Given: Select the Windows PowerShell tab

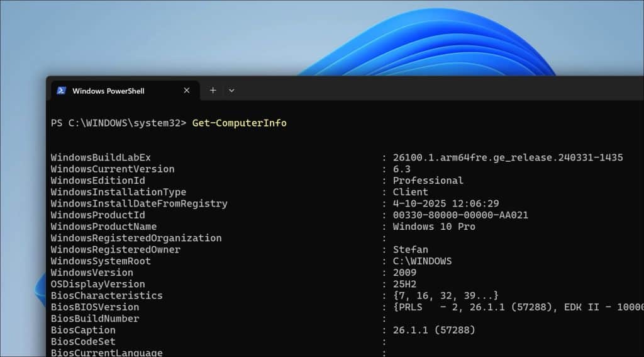Looking at the screenshot, I should [125, 91].
